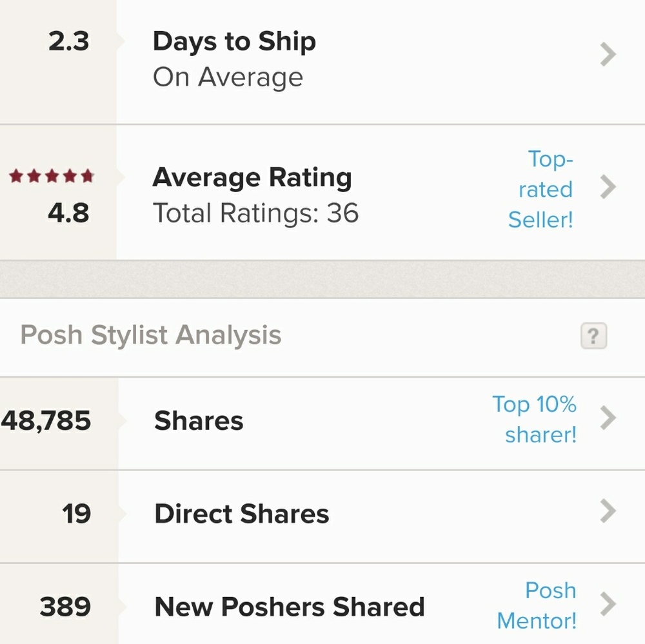
Task: Tap the Average Rating title
Action: click(x=252, y=178)
